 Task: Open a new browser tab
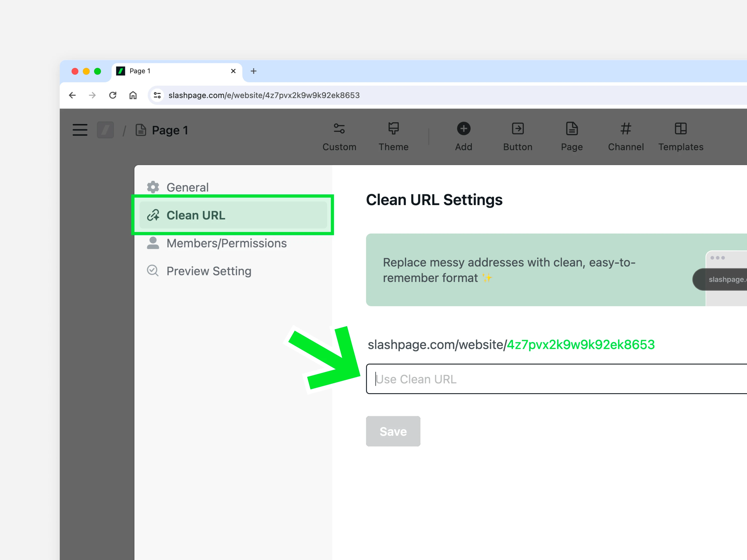click(254, 71)
